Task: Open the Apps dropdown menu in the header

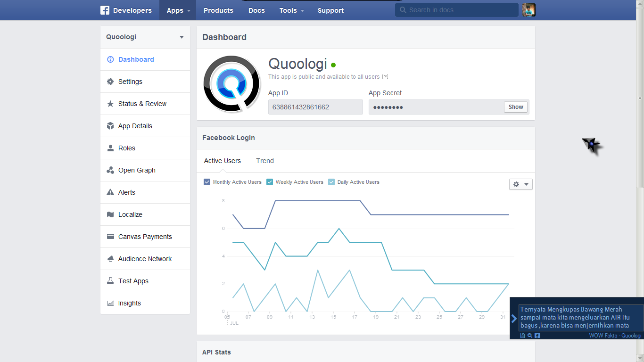Action: (x=178, y=10)
